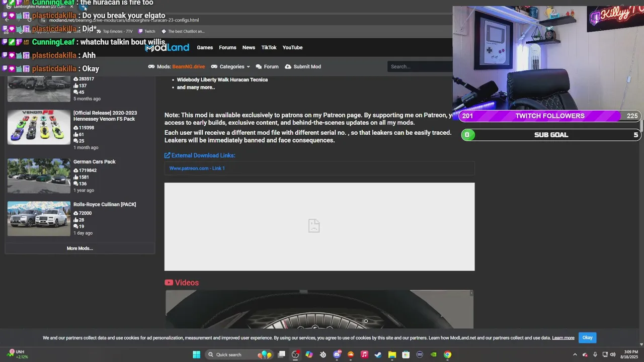Open the Twitch bookmark
This screenshot has width=644, height=362.
[147, 31]
